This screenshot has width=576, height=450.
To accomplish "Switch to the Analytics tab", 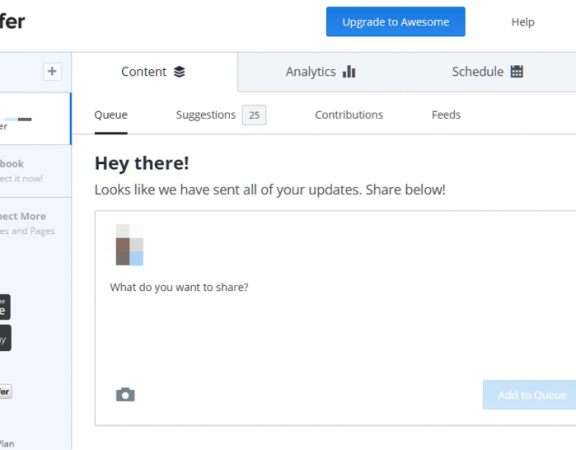I will click(x=320, y=72).
